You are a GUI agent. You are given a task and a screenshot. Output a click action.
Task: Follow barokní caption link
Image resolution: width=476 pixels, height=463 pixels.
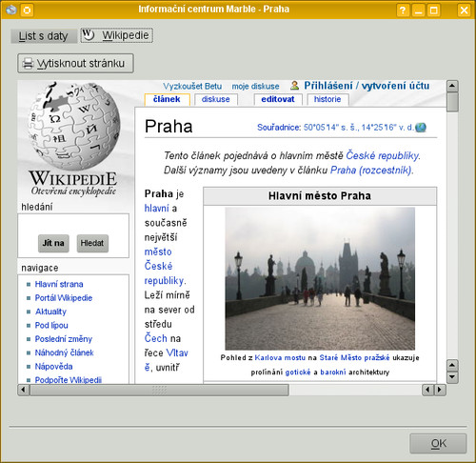pos(333,372)
